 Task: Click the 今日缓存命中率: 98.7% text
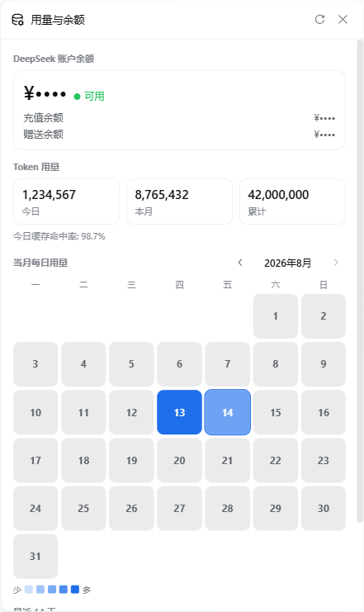59,236
